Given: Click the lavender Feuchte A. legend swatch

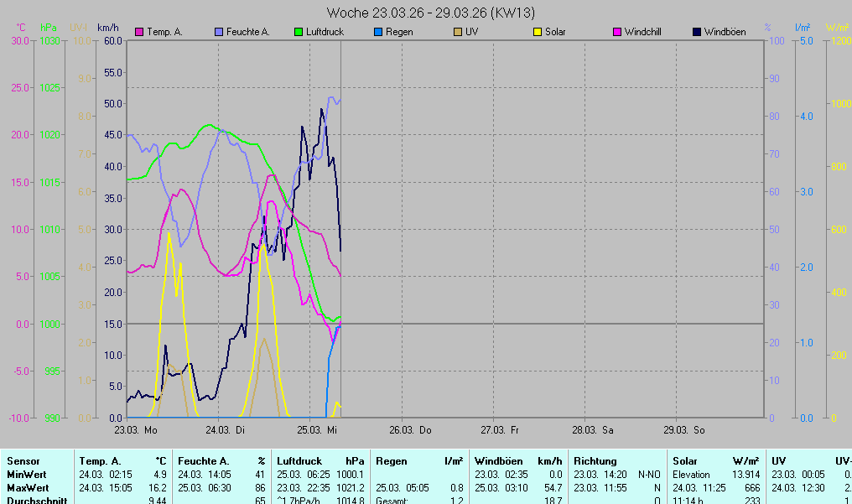Looking at the screenshot, I should pos(221,33).
